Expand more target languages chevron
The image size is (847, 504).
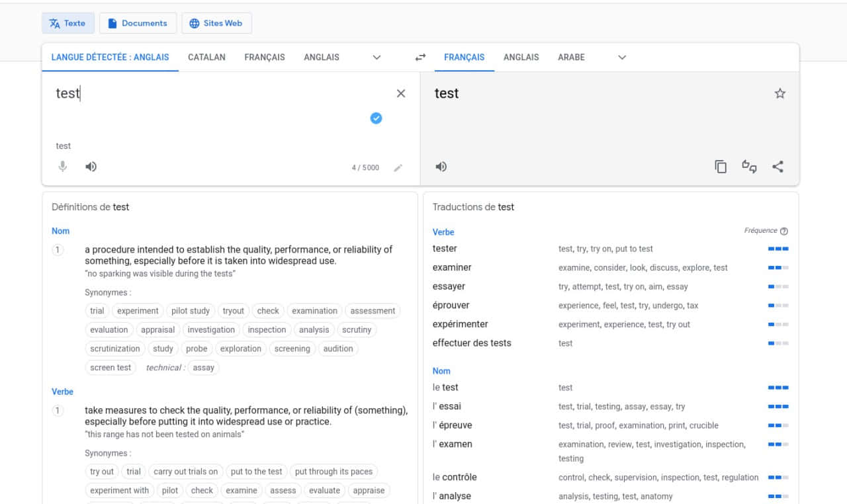click(x=622, y=58)
